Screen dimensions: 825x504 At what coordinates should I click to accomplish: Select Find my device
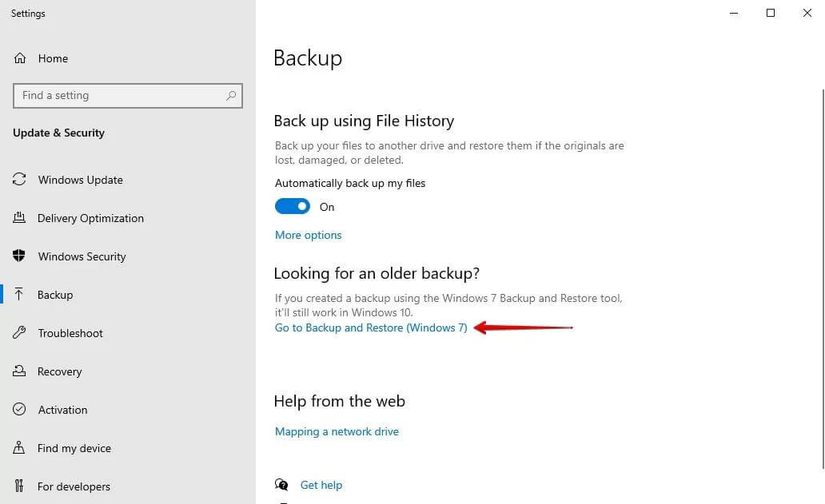point(74,448)
